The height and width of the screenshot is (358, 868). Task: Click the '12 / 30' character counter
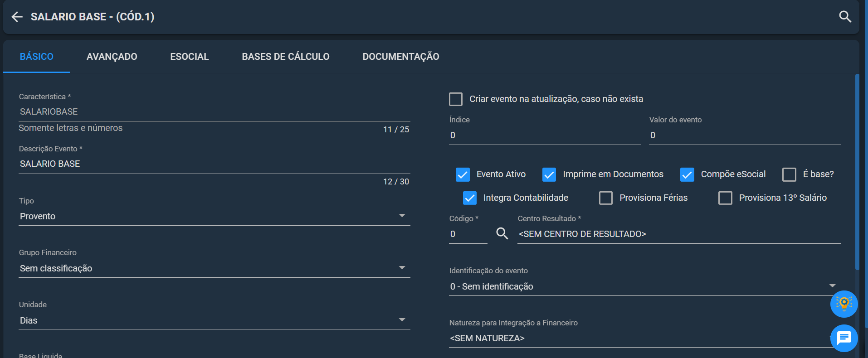coord(396,182)
